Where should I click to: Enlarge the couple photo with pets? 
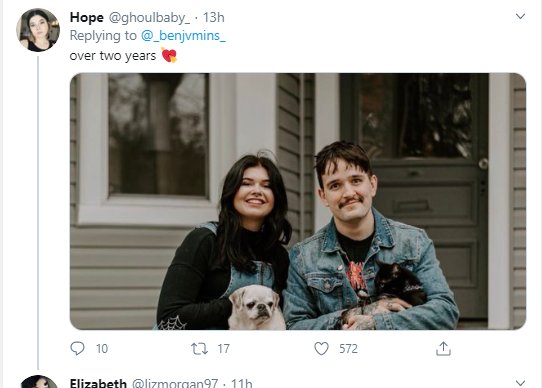[298, 201]
